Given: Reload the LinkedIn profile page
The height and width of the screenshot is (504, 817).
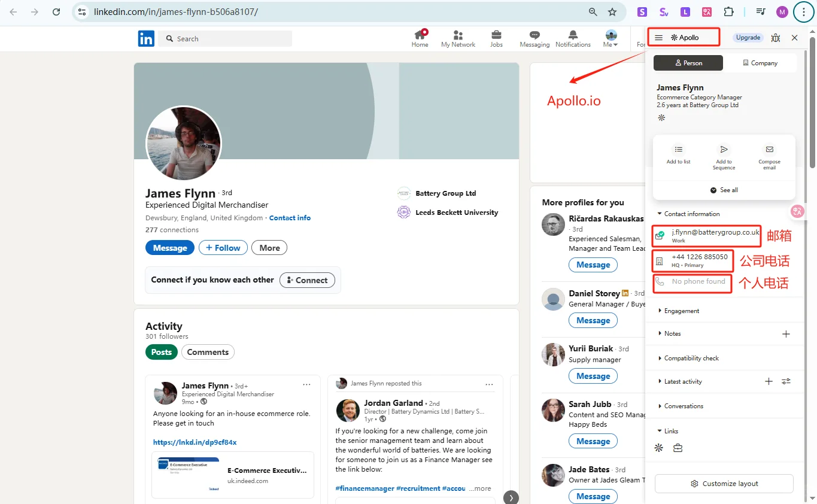Looking at the screenshot, I should [x=56, y=12].
